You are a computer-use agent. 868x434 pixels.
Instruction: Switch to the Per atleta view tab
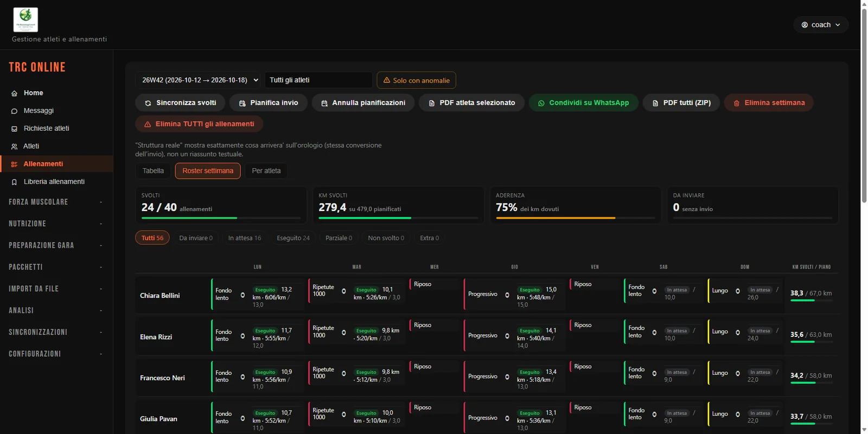pos(266,171)
